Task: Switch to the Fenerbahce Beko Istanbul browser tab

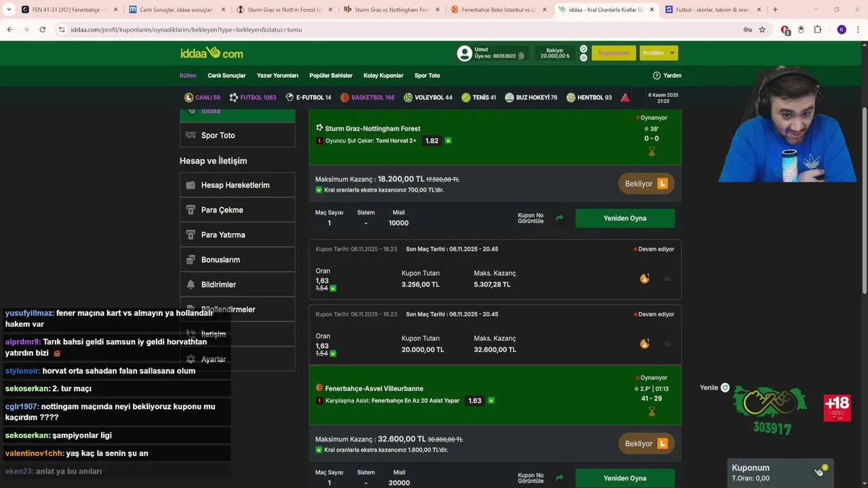Action: pyautogui.click(x=499, y=9)
